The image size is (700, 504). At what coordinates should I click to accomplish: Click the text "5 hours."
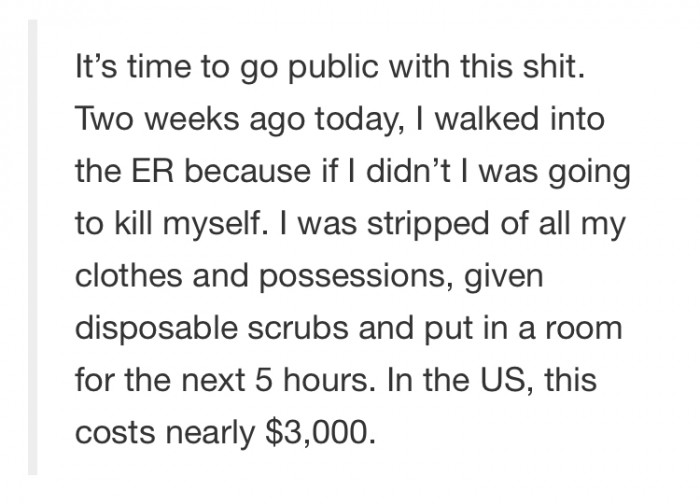(x=316, y=380)
